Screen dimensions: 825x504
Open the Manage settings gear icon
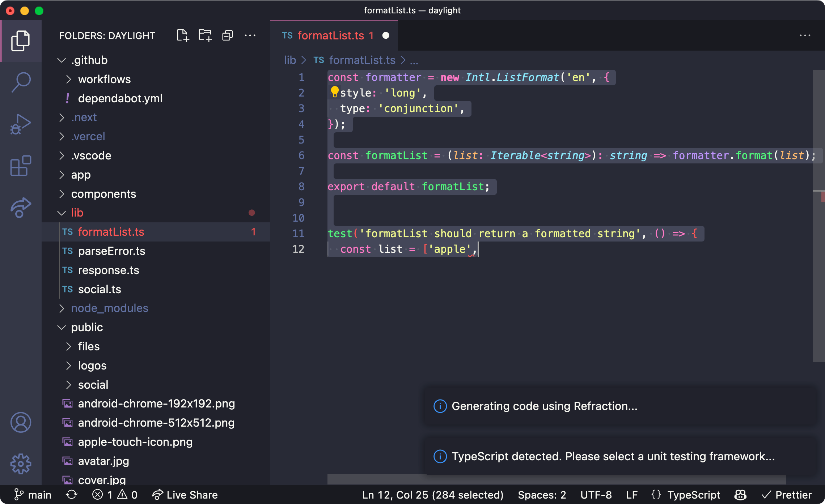(x=21, y=464)
